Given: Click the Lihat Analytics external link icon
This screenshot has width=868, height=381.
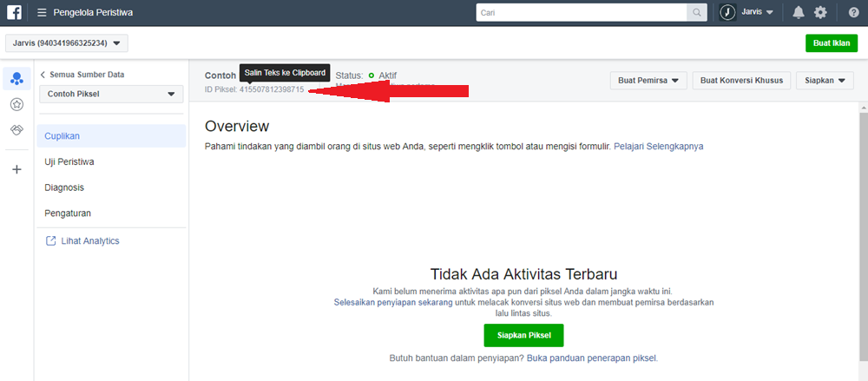Looking at the screenshot, I should coord(50,241).
